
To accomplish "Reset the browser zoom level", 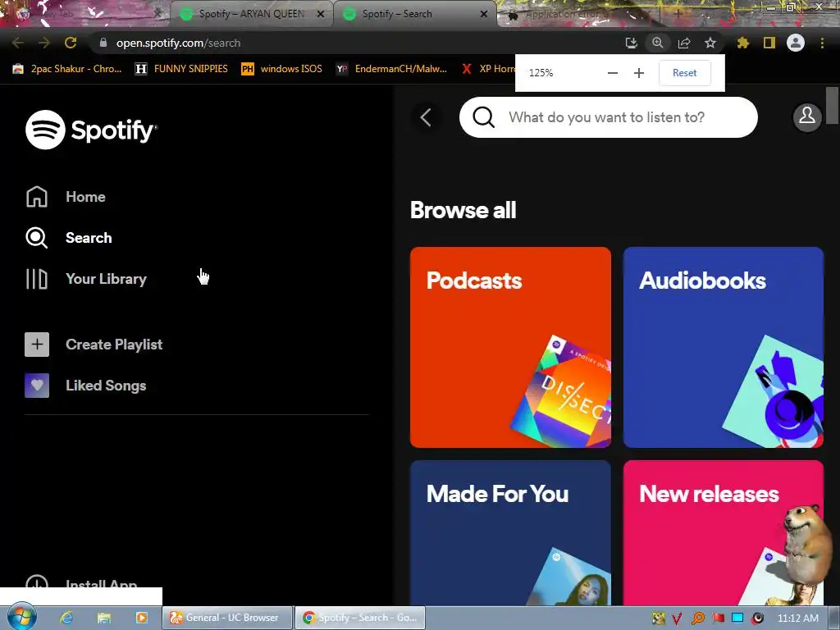I will click(x=685, y=73).
